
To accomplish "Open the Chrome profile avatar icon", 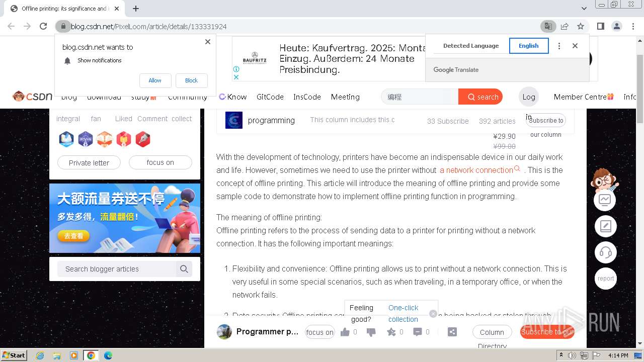I will coord(616,26).
